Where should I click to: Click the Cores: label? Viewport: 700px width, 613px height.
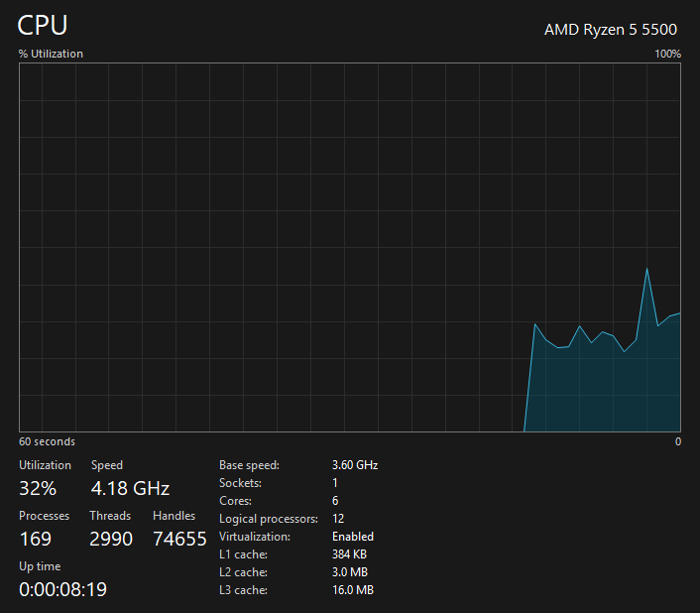pos(235,501)
